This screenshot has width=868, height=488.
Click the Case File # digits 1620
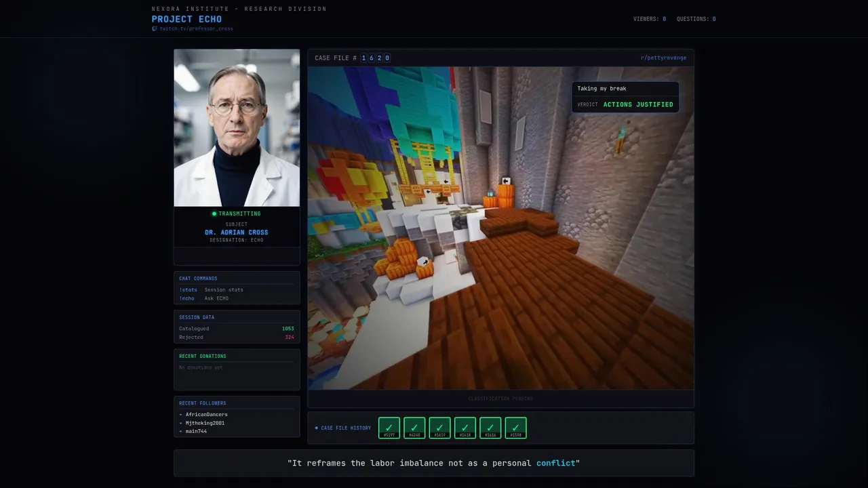coord(375,58)
